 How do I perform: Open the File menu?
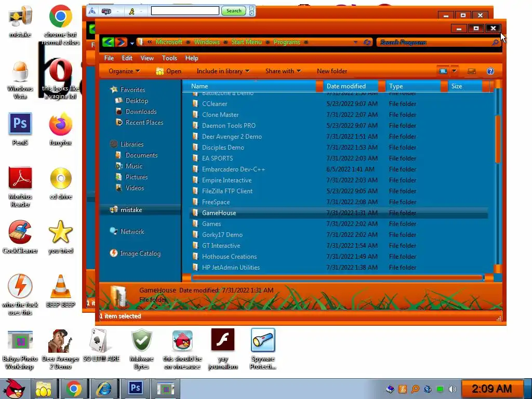point(109,58)
